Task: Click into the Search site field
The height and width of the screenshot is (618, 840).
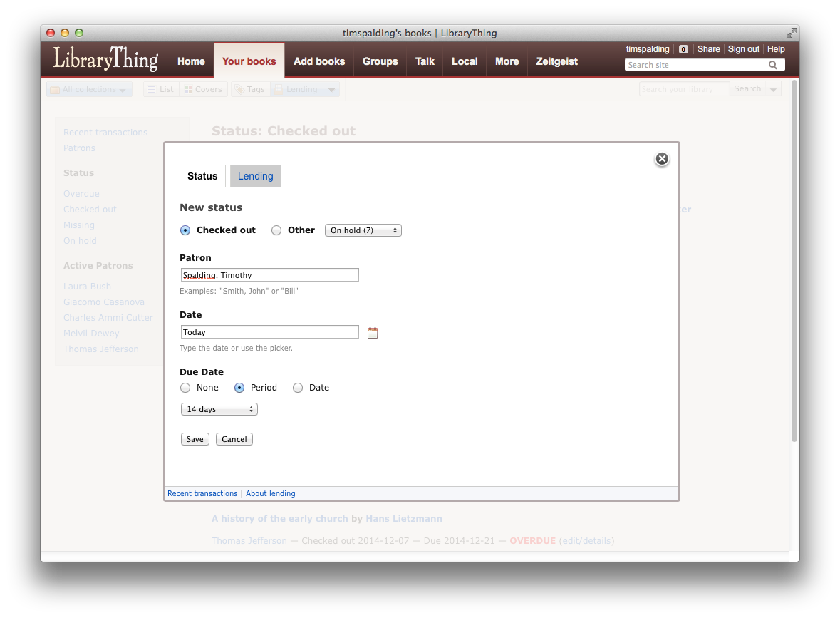Action: (695, 65)
